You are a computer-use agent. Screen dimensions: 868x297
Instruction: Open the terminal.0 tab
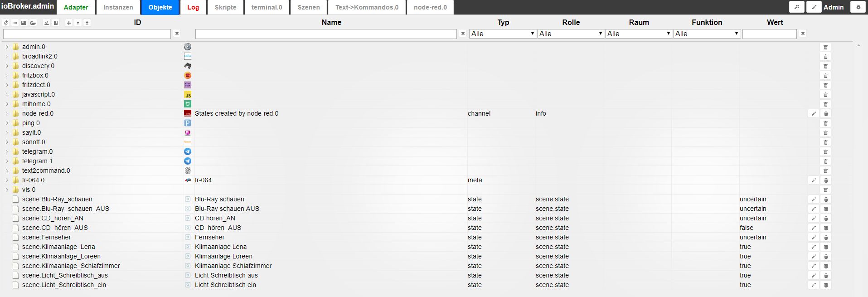(x=267, y=7)
